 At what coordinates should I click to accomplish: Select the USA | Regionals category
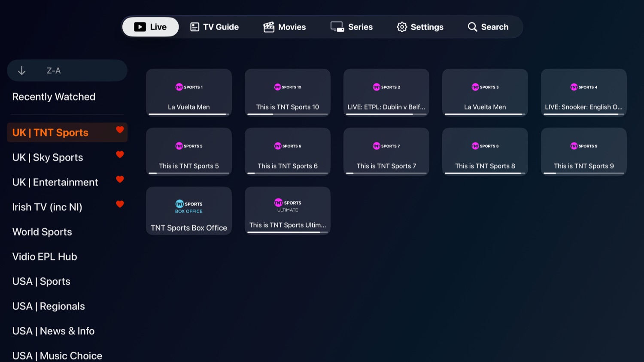tap(49, 307)
